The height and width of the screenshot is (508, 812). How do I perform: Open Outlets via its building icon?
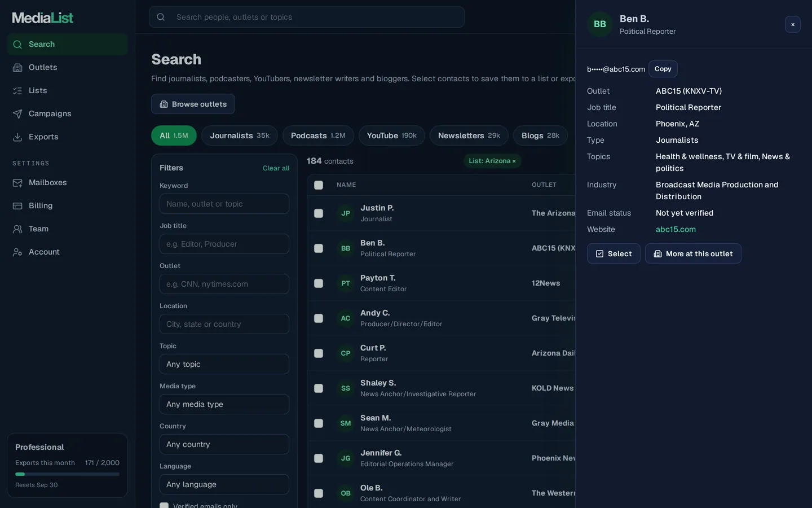point(17,68)
